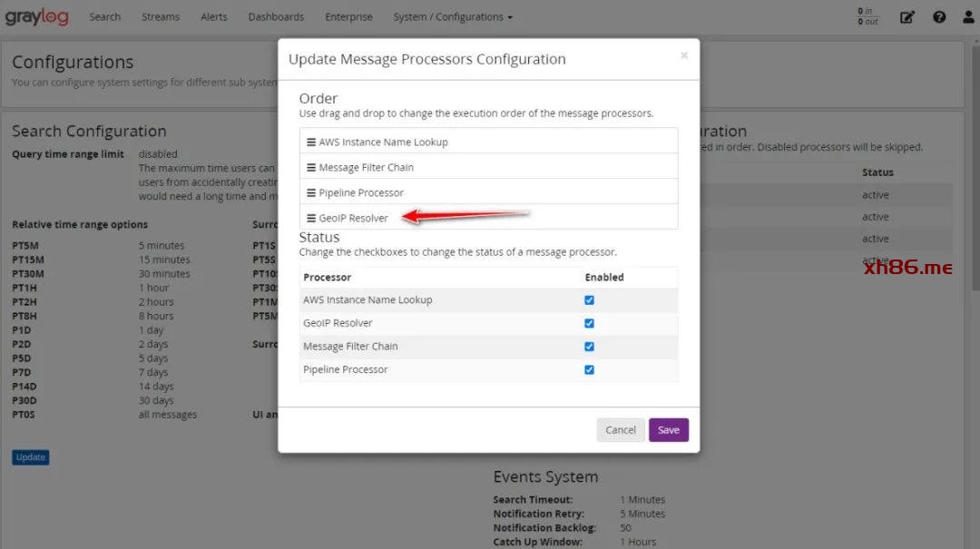Screen dimensions: 980x549
Task: Cancel the processors configuration dialog
Action: click(x=621, y=430)
